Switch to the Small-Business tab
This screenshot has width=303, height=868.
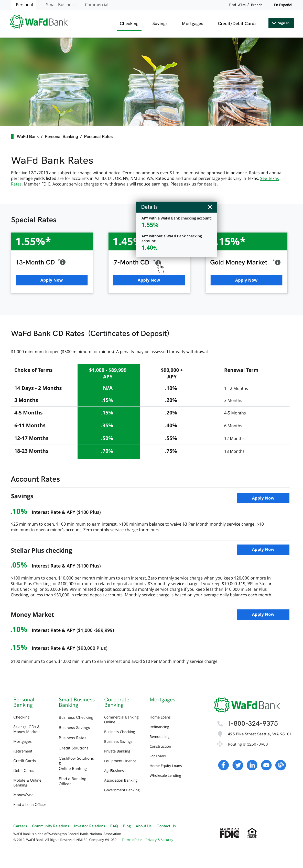(x=61, y=5)
